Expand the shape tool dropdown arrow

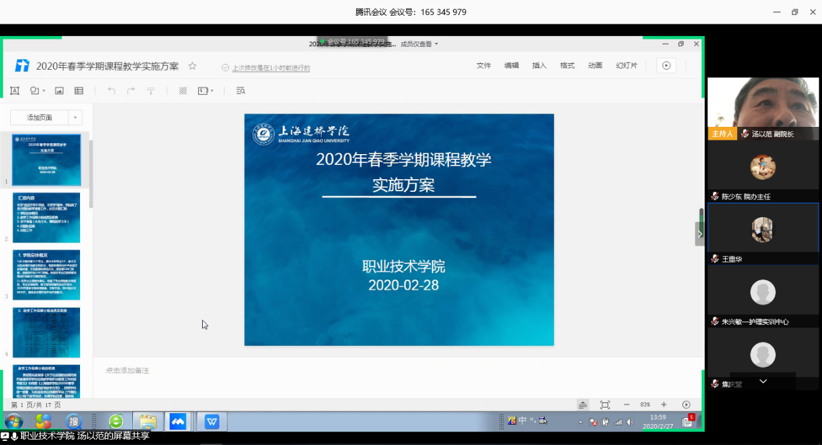pos(44,91)
